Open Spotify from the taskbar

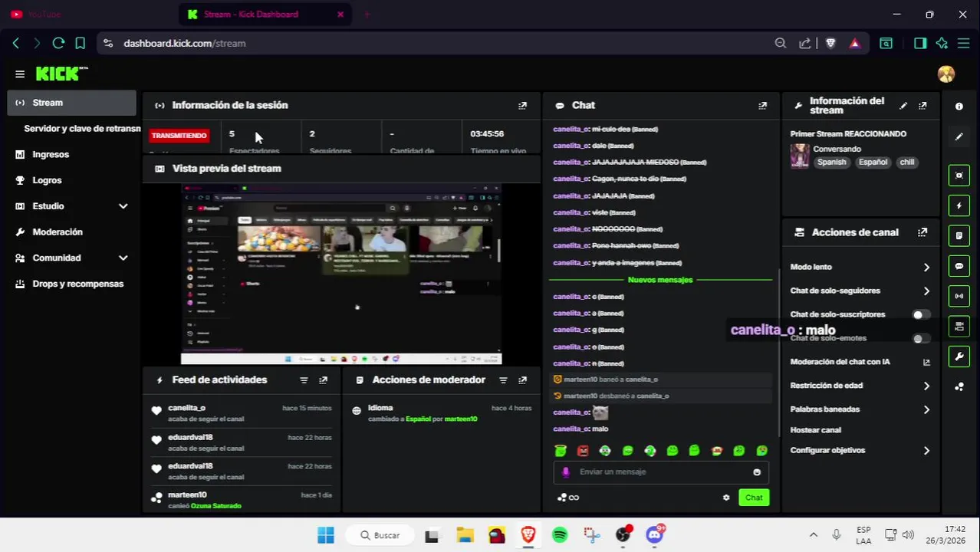(560, 535)
